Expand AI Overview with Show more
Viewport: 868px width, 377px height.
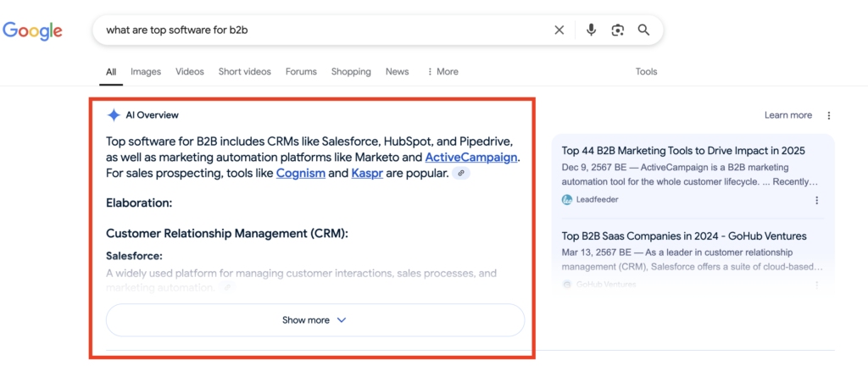click(x=315, y=320)
